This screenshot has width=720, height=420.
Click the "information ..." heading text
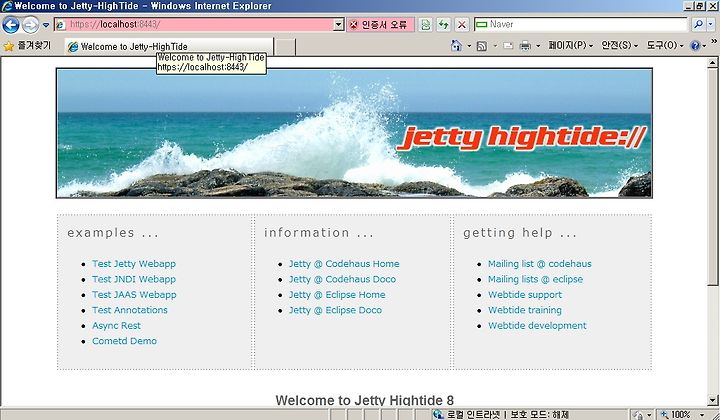319,233
